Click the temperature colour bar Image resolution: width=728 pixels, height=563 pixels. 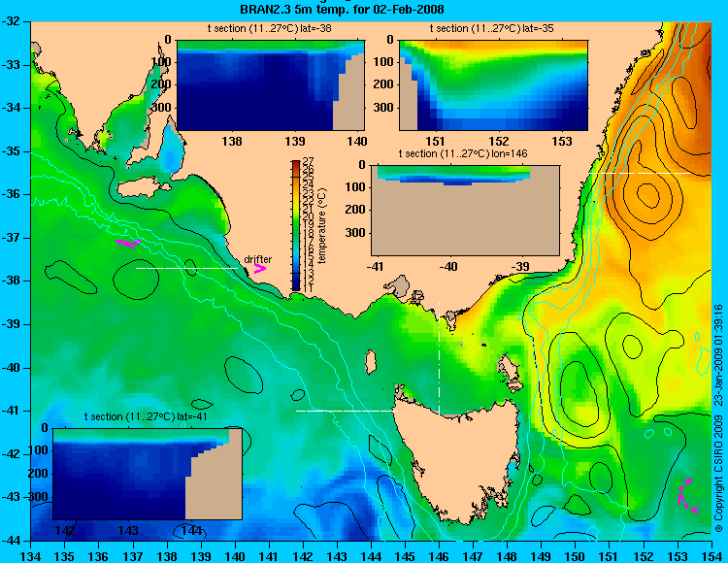[296, 226]
